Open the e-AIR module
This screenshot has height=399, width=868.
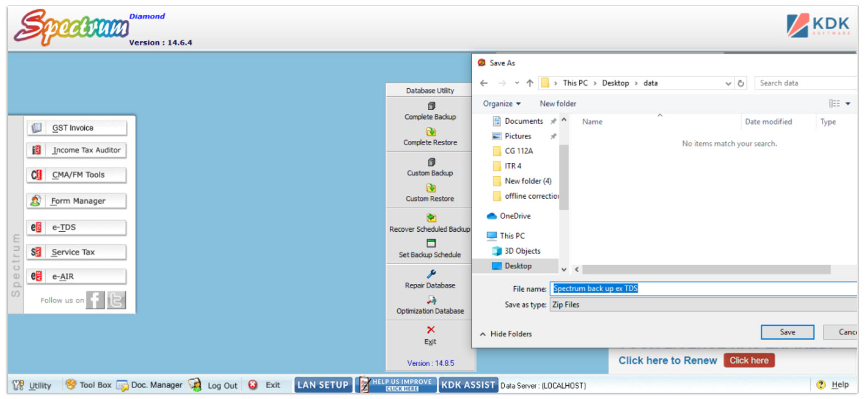coord(76,276)
